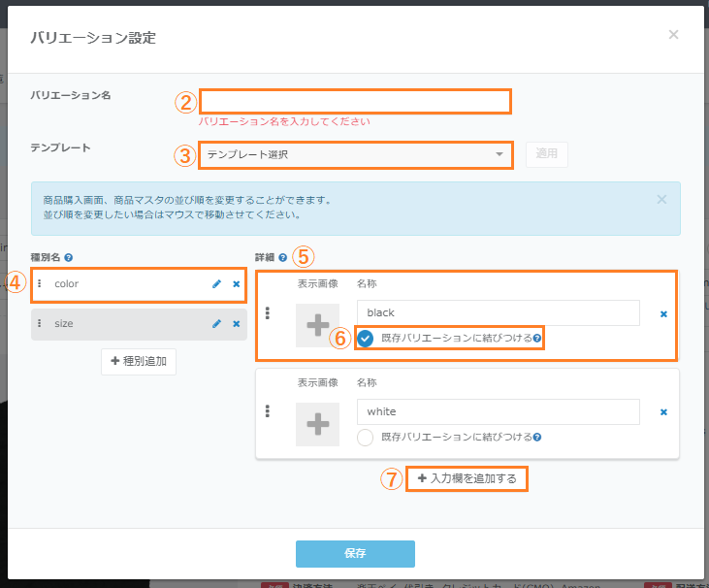Click the バリエーション名 input field
The image size is (709, 588).
[x=355, y=101]
